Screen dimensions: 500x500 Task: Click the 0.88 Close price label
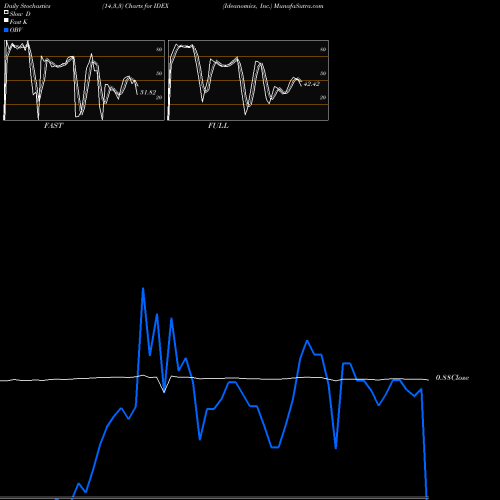pyautogui.click(x=452, y=378)
